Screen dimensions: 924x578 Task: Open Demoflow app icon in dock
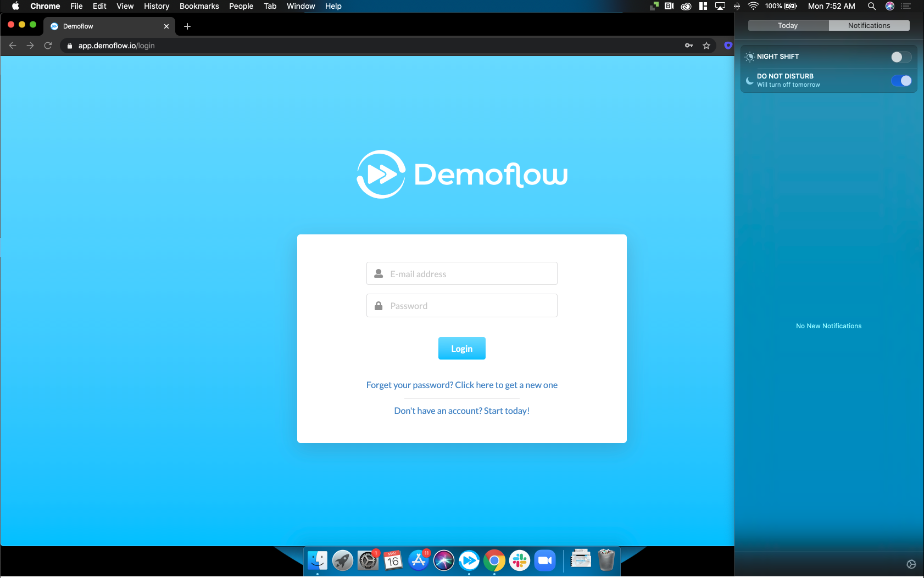(469, 560)
